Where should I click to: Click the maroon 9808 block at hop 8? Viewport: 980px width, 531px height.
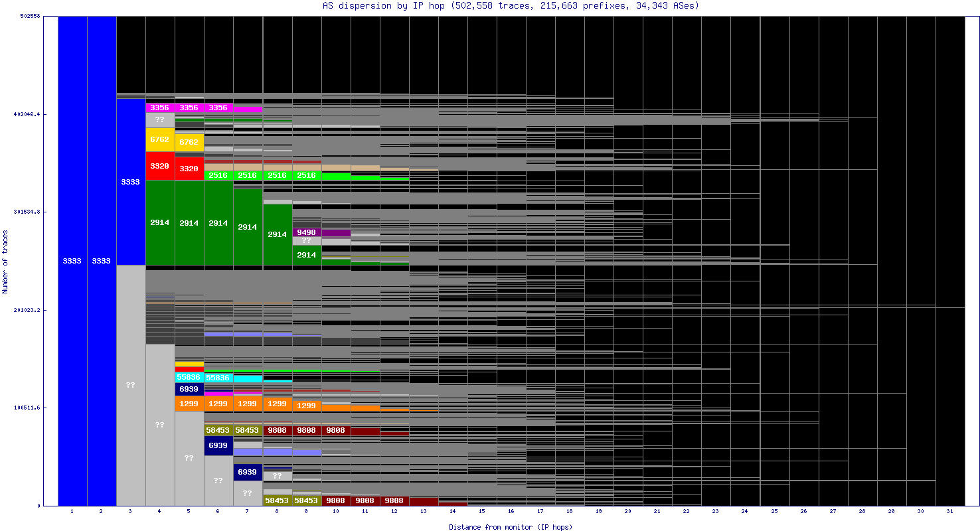tap(277, 430)
